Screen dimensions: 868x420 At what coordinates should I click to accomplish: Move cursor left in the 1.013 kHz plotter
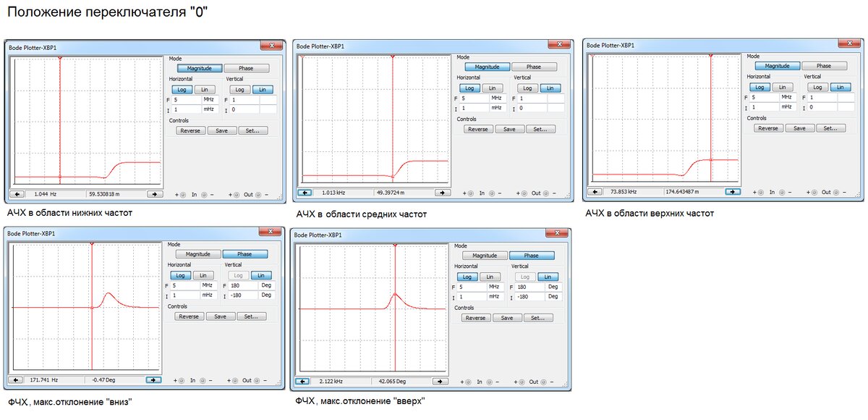305,193
